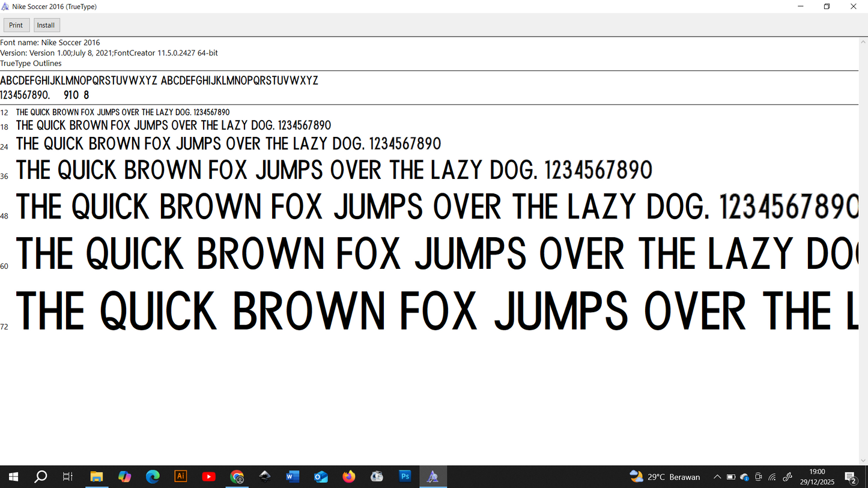Open the Windows Start menu
The height and width of the screenshot is (488, 868).
point(13,477)
